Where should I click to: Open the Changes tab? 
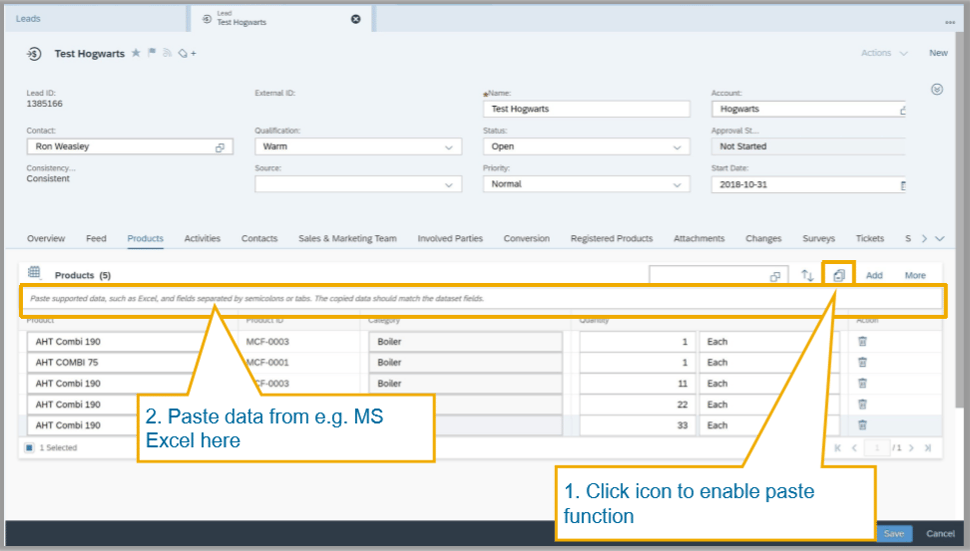763,238
